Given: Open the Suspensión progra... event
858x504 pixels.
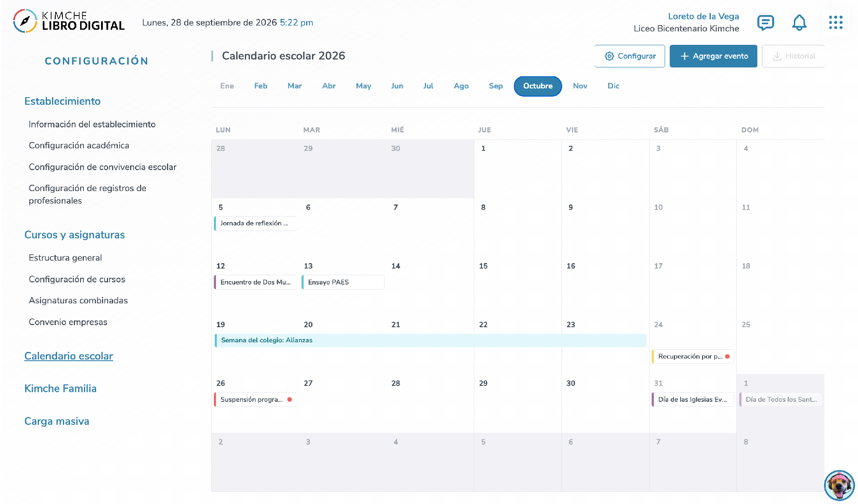Looking at the screenshot, I should pyautogui.click(x=255, y=399).
